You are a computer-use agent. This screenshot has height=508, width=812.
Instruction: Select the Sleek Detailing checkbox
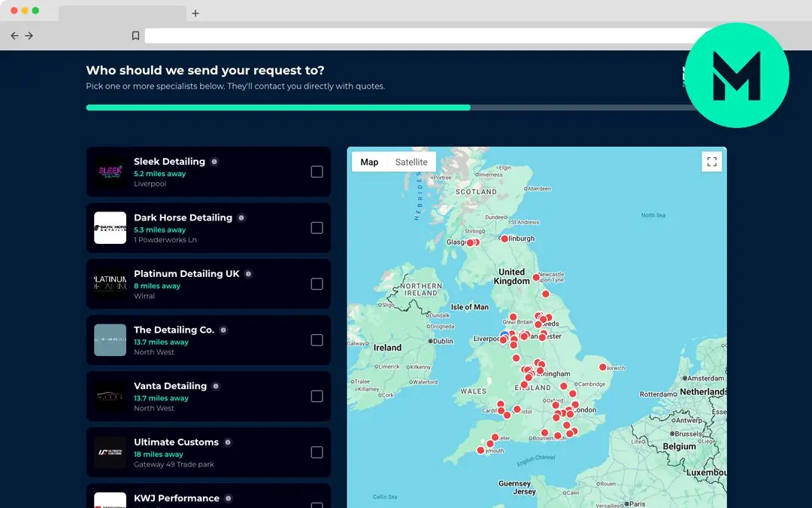pos(317,172)
